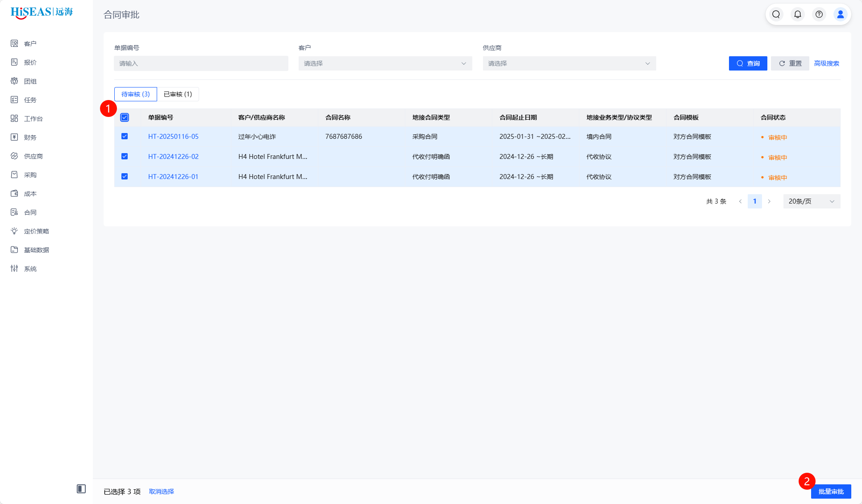Click the search magnifier icon in header
This screenshot has height=504, width=862.
coord(776,14)
